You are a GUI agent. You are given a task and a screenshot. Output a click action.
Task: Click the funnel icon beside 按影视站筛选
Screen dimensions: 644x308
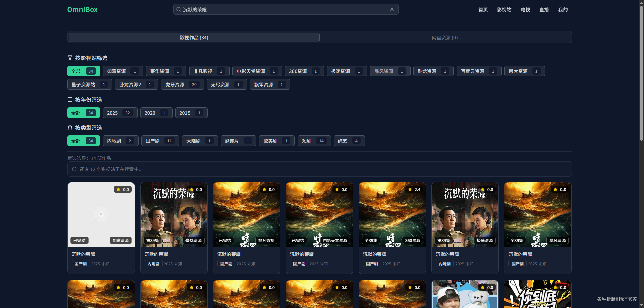pos(70,58)
